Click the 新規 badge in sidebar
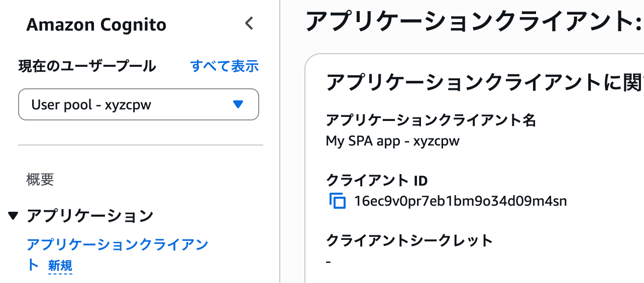Screen dimensions: 644x283 (x=60, y=265)
